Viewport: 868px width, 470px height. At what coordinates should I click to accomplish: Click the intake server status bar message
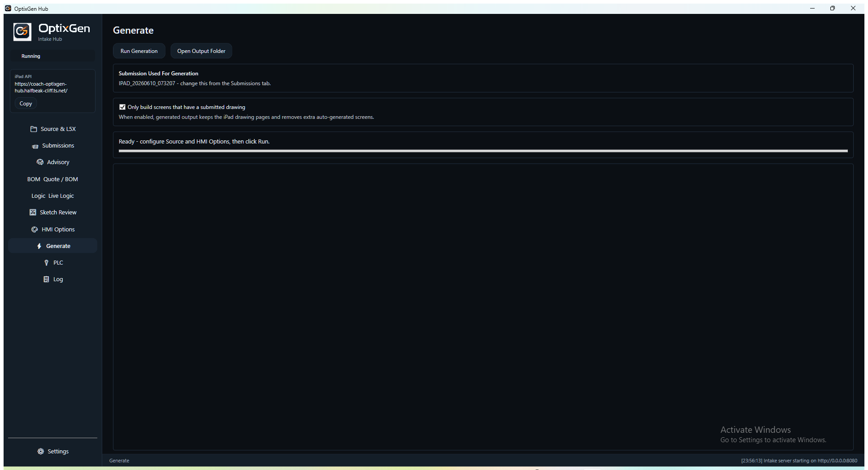tap(799, 461)
